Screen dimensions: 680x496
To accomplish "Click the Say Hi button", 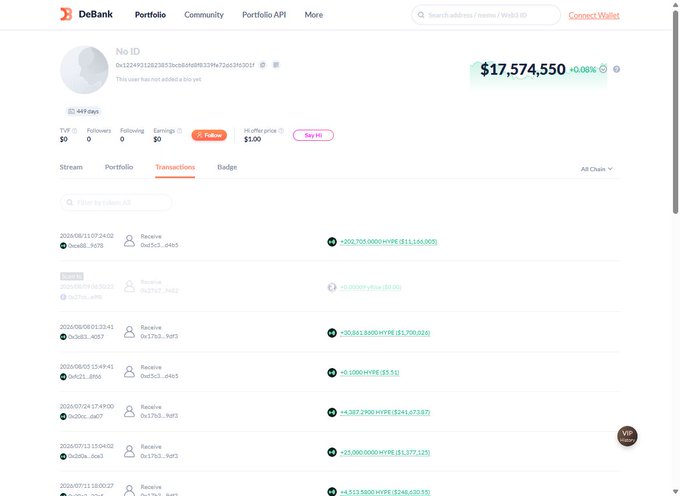I will pos(313,135).
